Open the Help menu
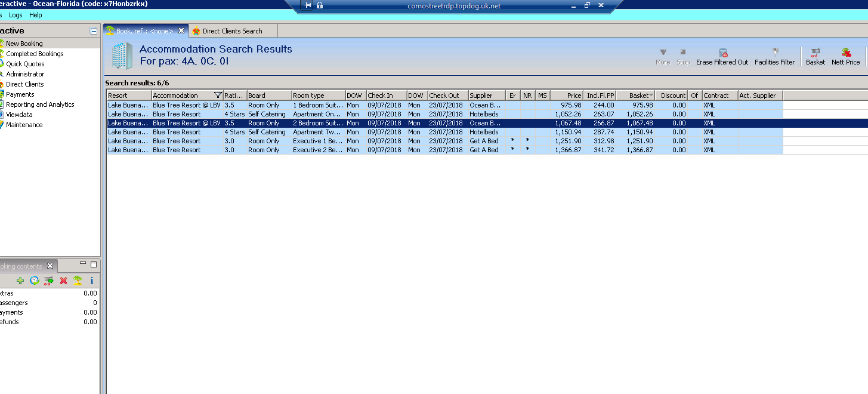Viewport: 868px width, 394px height. coord(36,15)
